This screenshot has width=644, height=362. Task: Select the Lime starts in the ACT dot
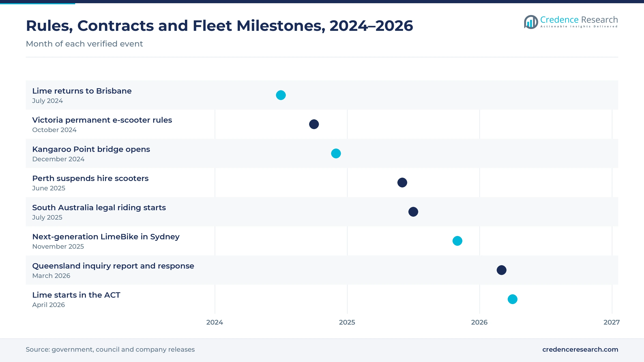coord(513,299)
